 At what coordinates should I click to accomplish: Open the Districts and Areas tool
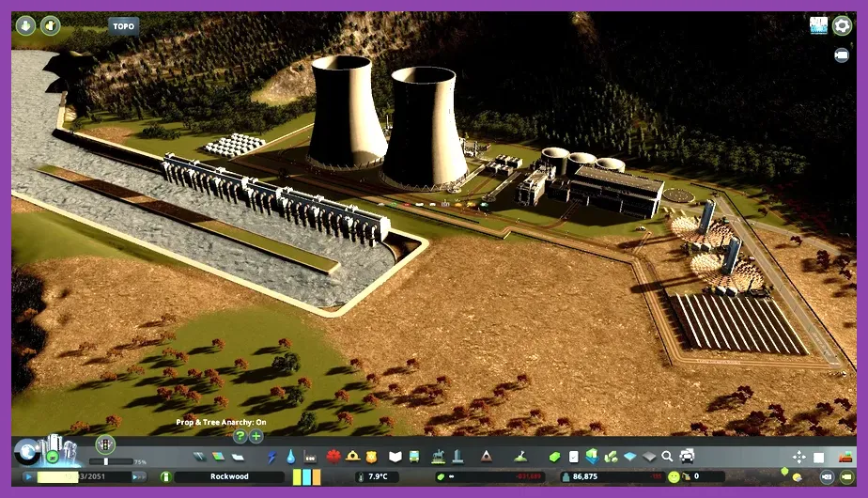(238, 457)
